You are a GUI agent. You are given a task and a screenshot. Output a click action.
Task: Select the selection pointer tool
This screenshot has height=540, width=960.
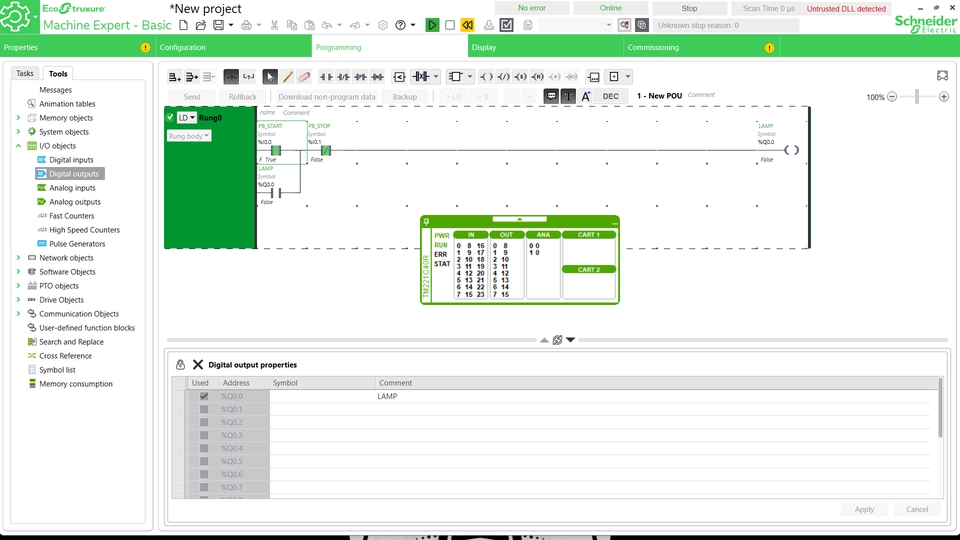[x=269, y=77]
